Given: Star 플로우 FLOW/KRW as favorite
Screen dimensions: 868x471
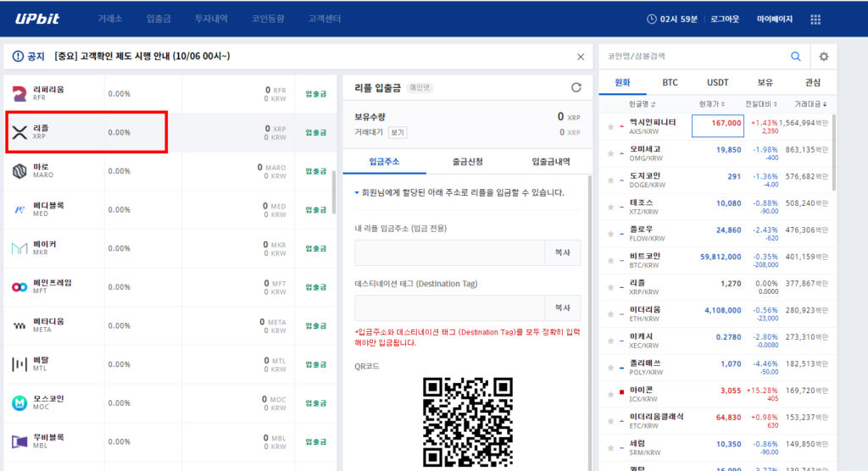Looking at the screenshot, I should click(x=610, y=234).
